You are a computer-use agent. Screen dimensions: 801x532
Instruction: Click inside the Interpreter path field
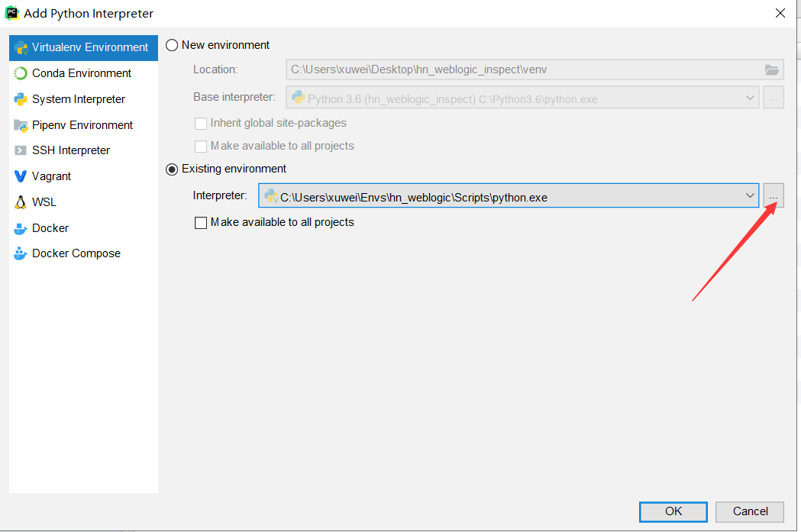(x=458, y=195)
